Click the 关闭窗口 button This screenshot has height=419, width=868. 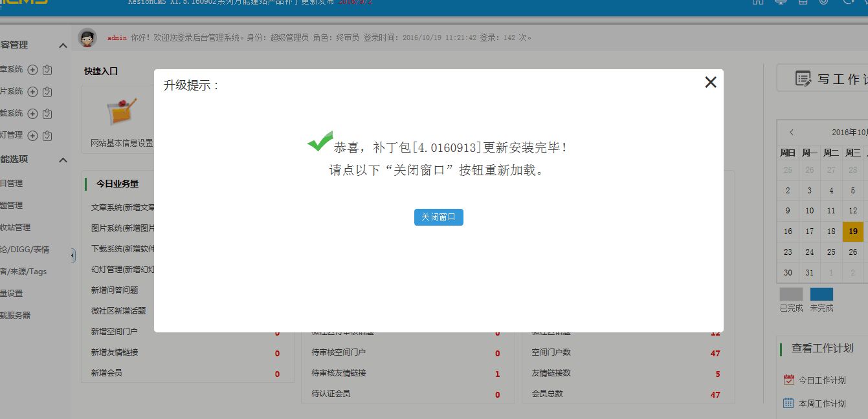438,217
